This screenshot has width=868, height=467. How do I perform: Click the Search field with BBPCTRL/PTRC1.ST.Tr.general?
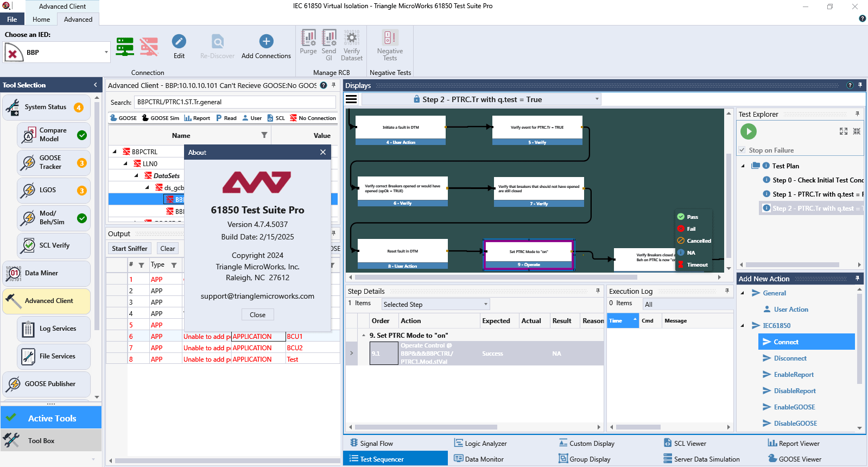(x=235, y=102)
